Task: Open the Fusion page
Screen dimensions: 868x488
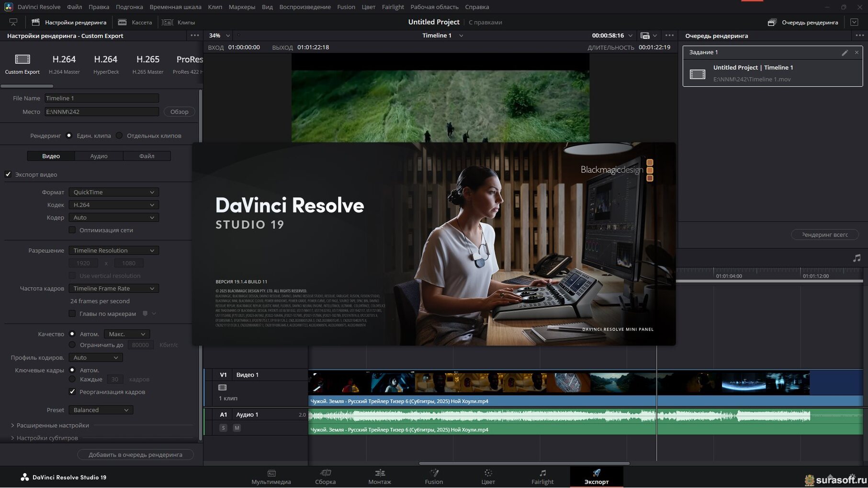Action: (x=434, y=477)
